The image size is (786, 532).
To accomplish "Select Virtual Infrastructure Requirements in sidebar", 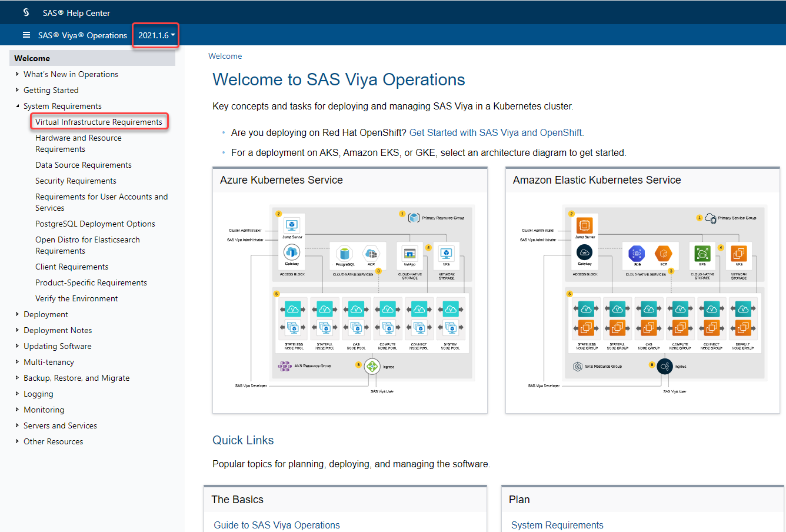I will tap(99, 122).
